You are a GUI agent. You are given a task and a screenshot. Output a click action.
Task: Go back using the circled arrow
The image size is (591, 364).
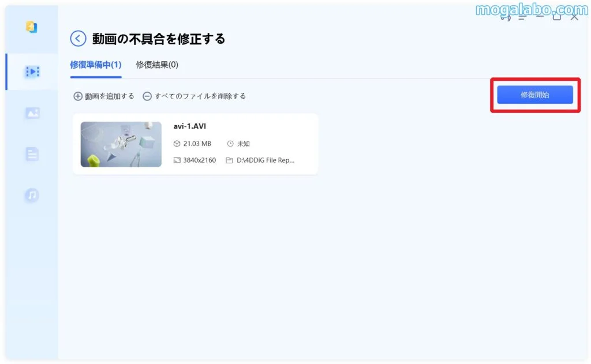coord(78,39)
